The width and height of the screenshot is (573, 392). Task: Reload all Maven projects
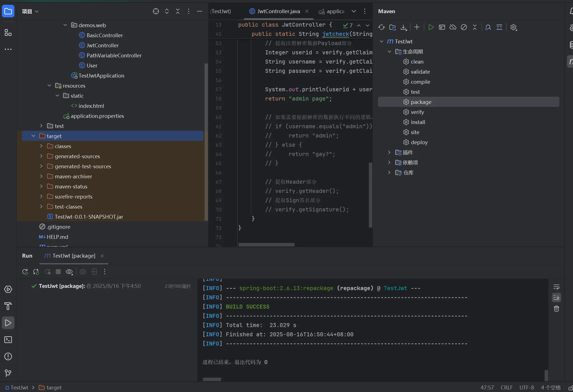(381, 27)
